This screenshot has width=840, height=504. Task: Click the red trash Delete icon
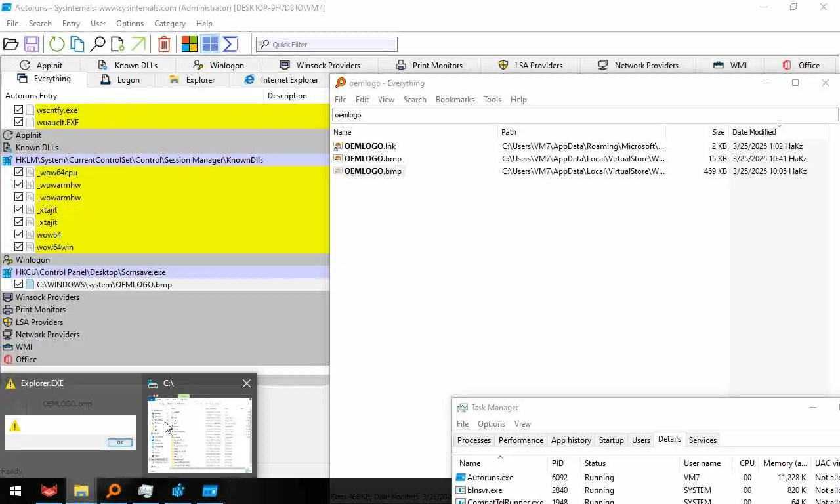164,44
